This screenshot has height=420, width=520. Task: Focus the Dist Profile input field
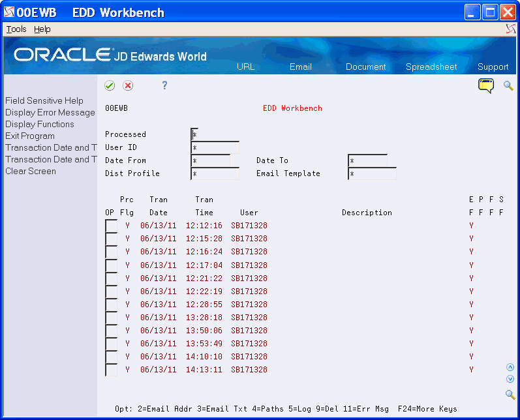coord(215,173)
